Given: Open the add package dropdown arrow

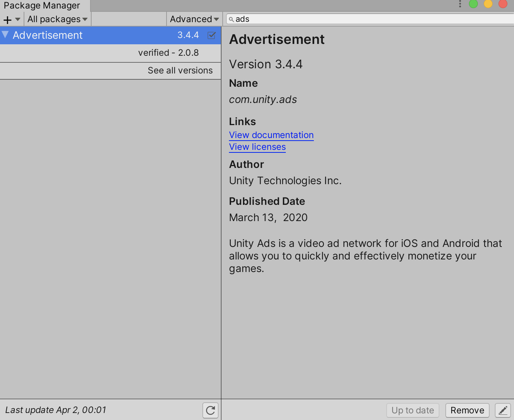Looking at the screenshot, I should click(x=17, y=19).
